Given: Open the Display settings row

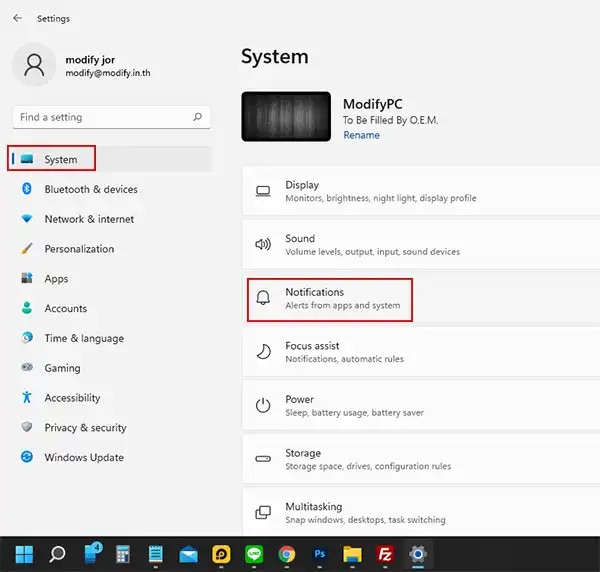Looking at the screenshot, I should [420, 191].
